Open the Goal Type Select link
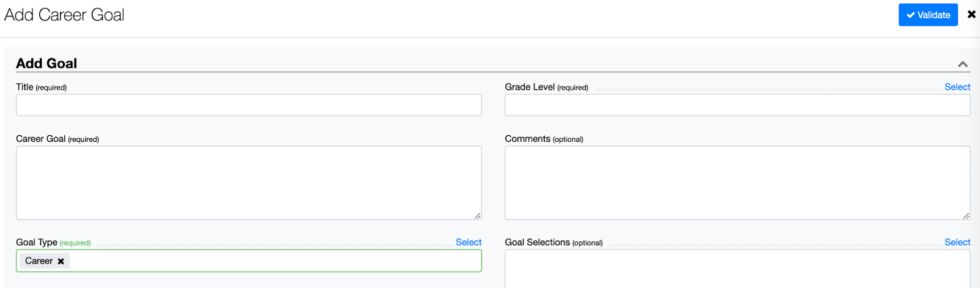The width and height of the screenshot is (980, 288). 469,242
